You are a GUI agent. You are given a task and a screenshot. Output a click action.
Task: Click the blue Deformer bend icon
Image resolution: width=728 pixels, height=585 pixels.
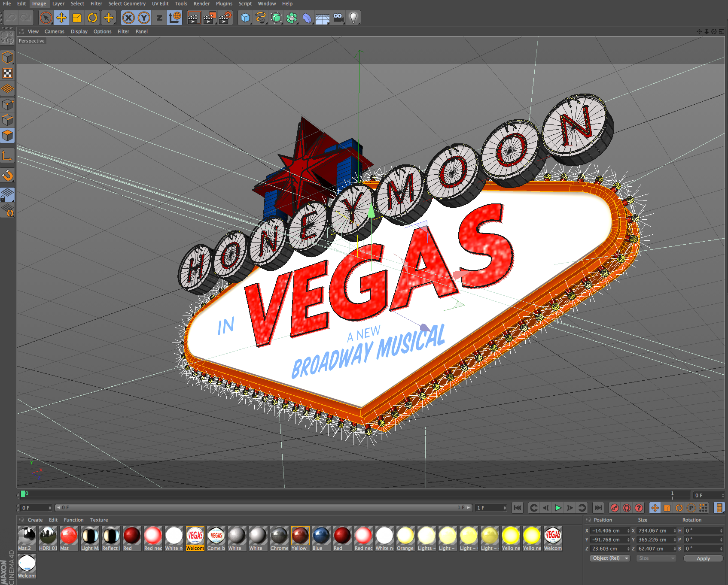pos(307,18)
